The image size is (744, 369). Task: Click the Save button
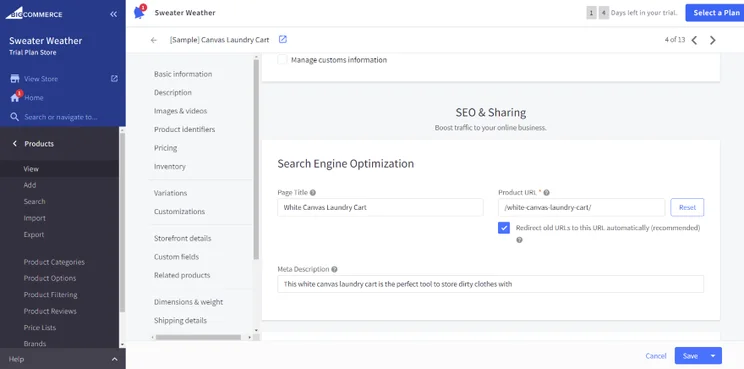[x=690, y=356]
